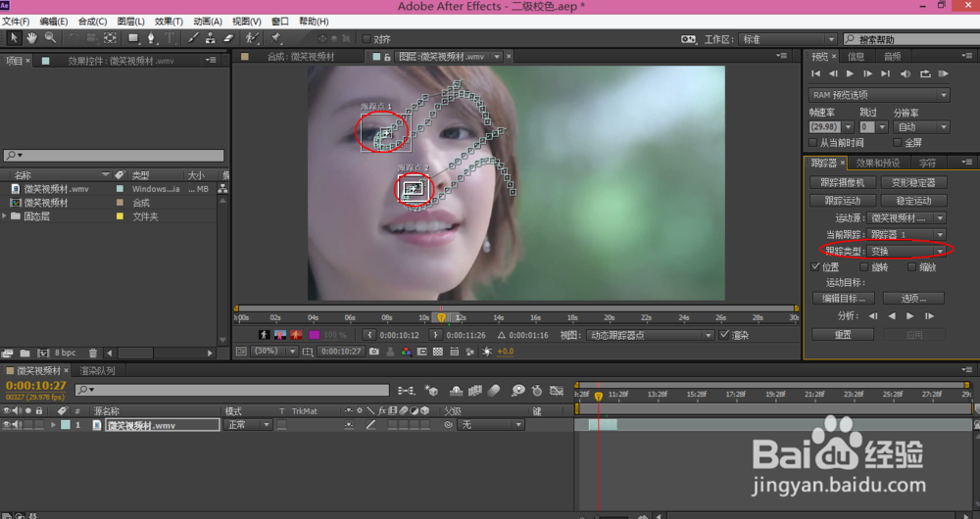Screen dimensions: 980x519
Task: Set layer in point bracket button
Action: click(368, 335)
